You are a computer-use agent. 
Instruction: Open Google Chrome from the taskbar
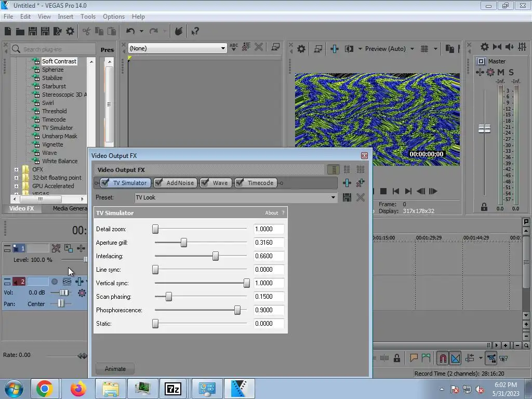(45, 389)
